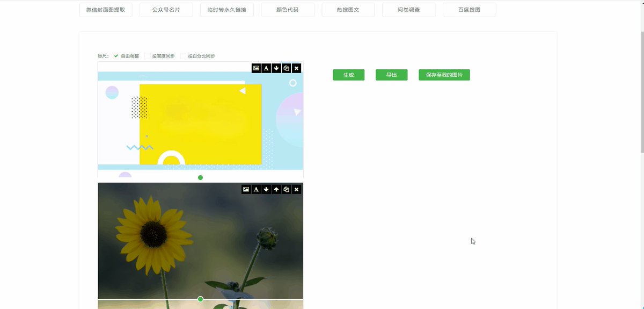The height and width of the screenshot is (309, 644).
Task: Delete sunflower block with X icon
Action: pos(297,189)
